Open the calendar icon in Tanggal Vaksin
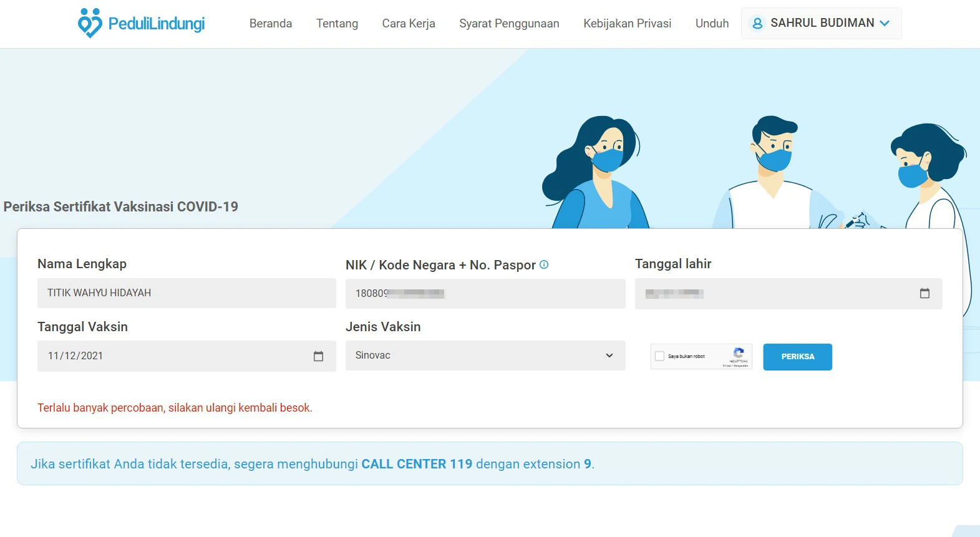This screenshot has width=980, height=537. 318,356
